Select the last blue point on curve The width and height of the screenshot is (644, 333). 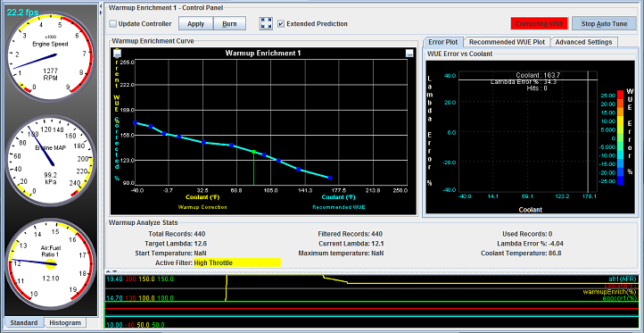[330, 178]
